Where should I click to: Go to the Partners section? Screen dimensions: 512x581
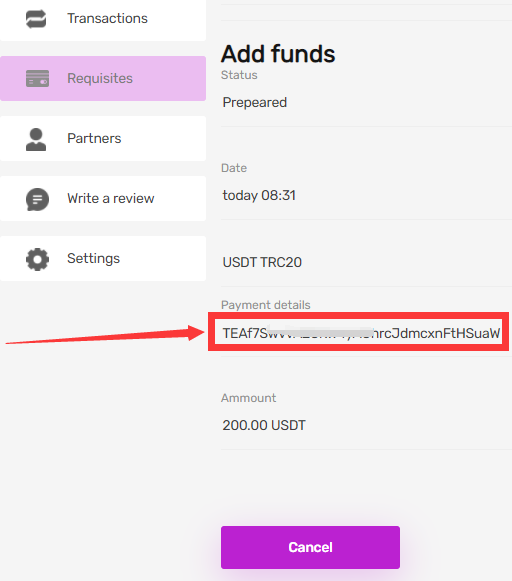click(103, 139)
